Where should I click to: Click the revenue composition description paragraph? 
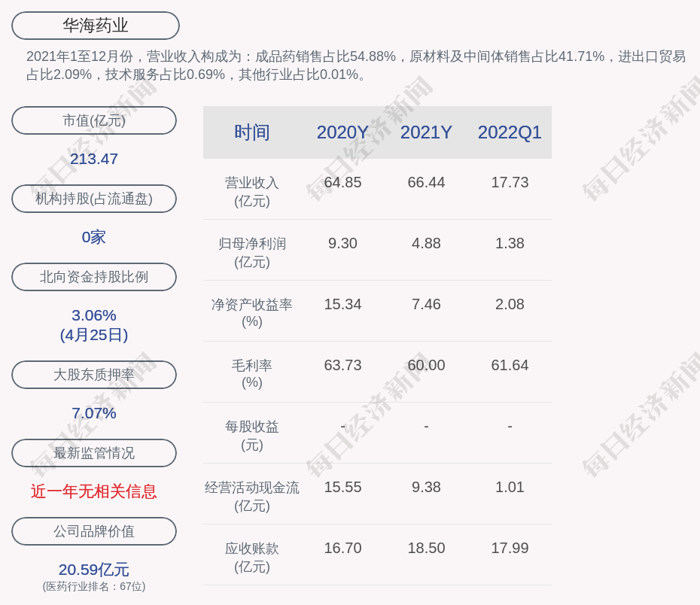356,65
